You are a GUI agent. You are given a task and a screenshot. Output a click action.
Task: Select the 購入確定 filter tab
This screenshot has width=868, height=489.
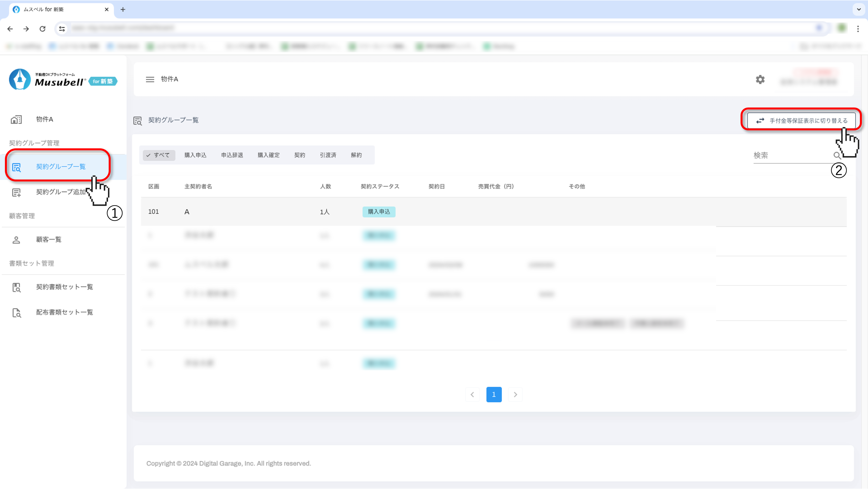268,155
